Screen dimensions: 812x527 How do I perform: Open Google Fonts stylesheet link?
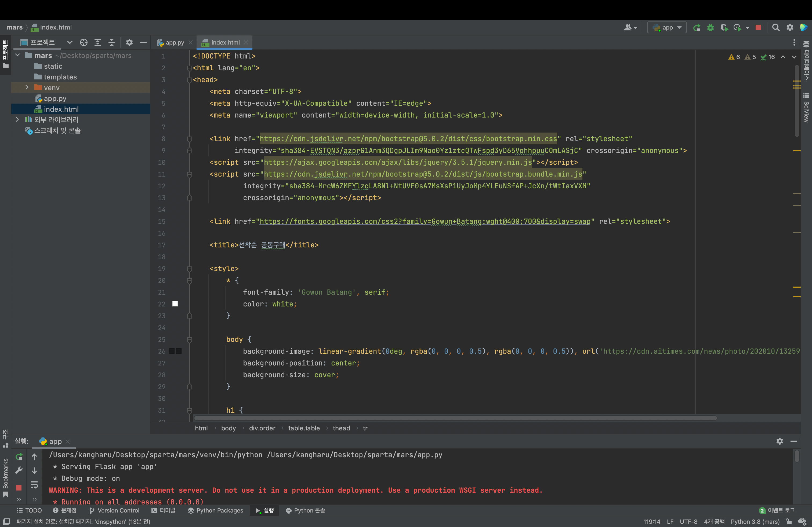pos(425,222)
